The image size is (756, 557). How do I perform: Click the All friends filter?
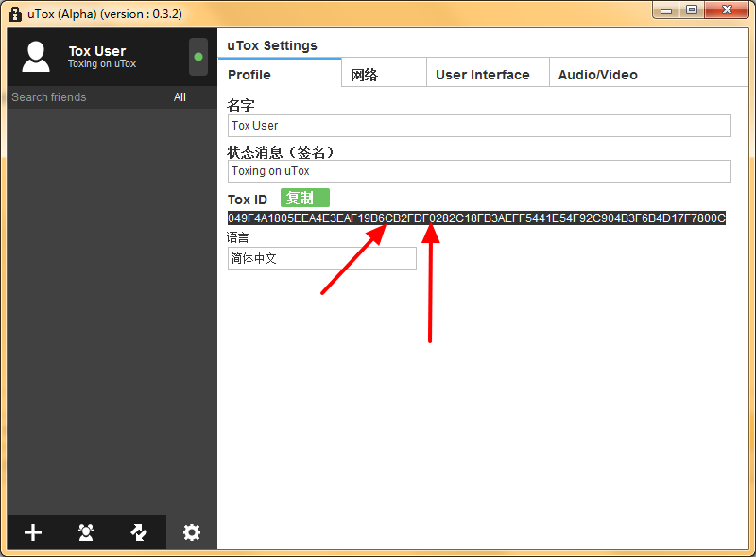point(180,97)
